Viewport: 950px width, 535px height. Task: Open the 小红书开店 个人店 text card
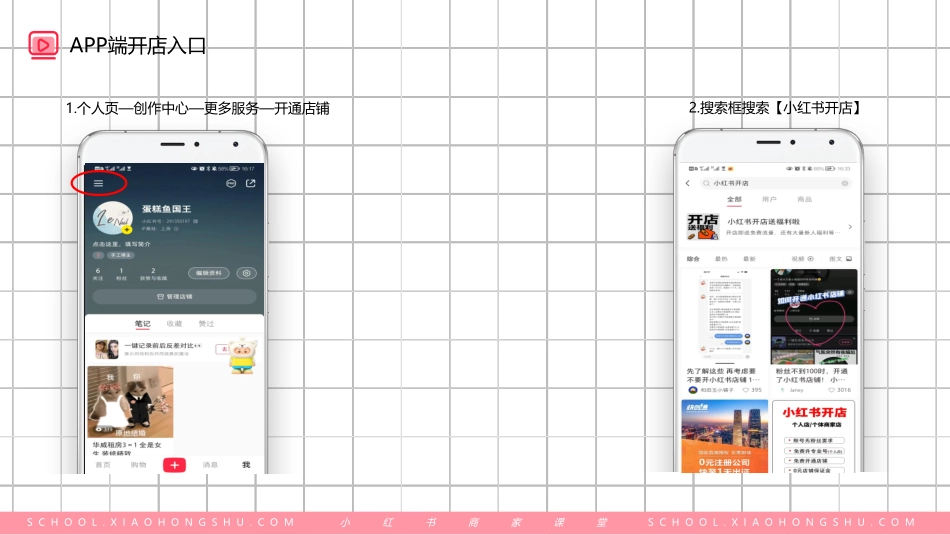coord(814,436)
